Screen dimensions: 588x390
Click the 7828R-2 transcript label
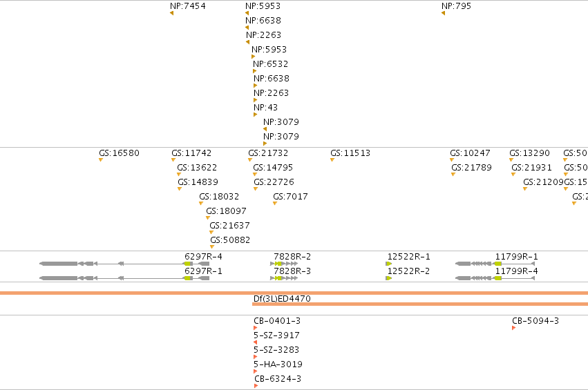coord(292,257)
